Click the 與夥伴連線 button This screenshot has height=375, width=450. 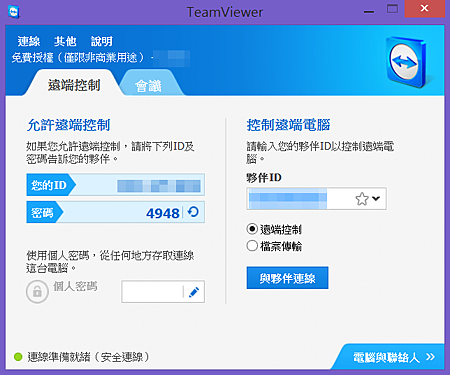point(287,278)
